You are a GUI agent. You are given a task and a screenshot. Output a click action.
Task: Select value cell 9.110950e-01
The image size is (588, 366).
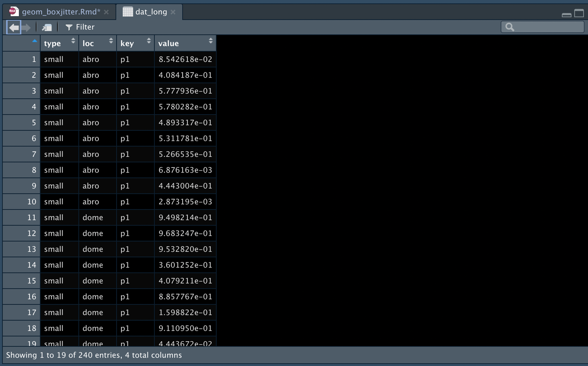[185, 328]
